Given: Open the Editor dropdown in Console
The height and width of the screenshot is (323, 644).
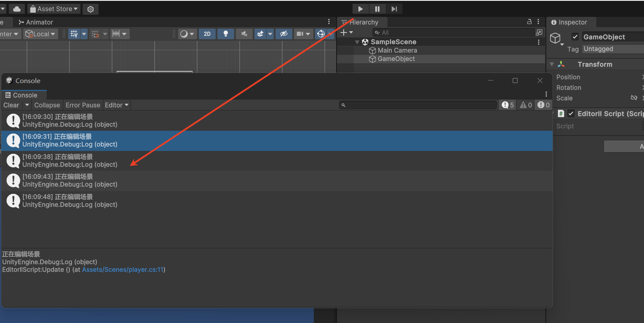Looking at the screenshot, I should (117, 105).
